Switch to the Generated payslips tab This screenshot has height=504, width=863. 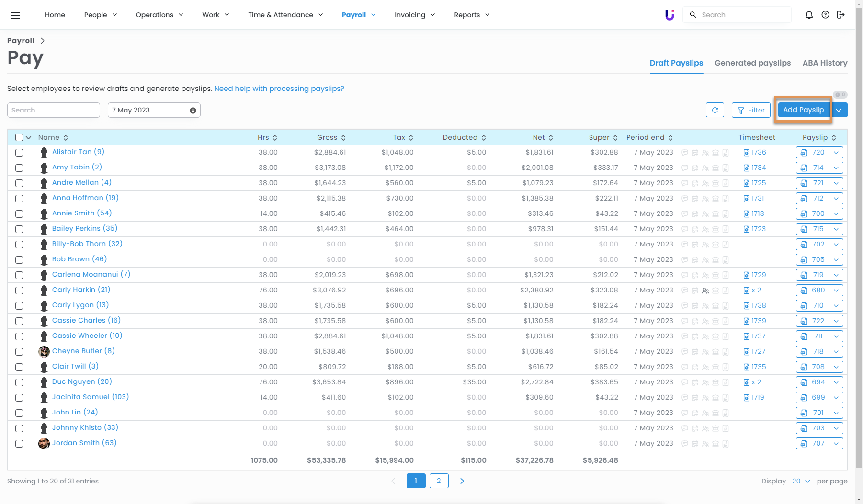(x=752, y=63)
